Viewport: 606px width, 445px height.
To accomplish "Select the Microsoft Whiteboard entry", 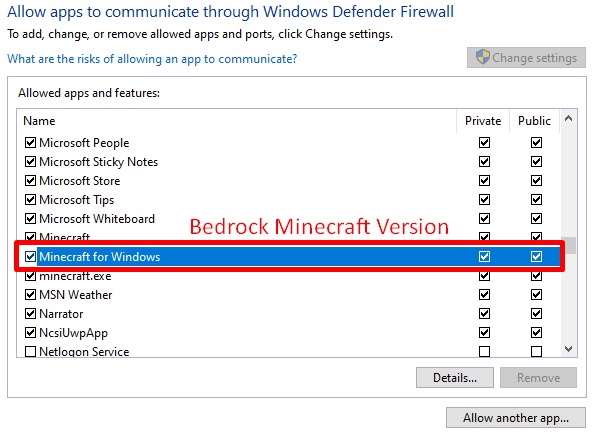I will tap(97, 219).
